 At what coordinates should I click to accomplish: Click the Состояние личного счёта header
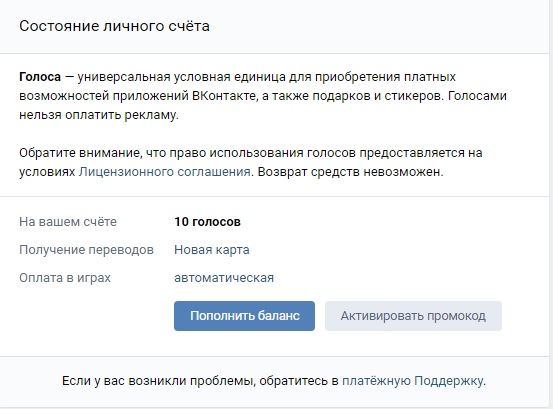[x=114, y=26]
